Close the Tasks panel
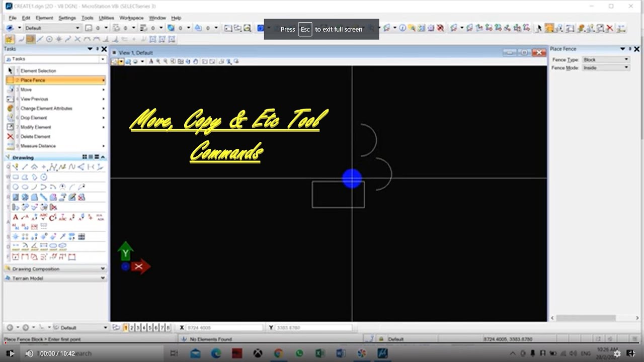This screenshot has width=644, height=362. 104,49
